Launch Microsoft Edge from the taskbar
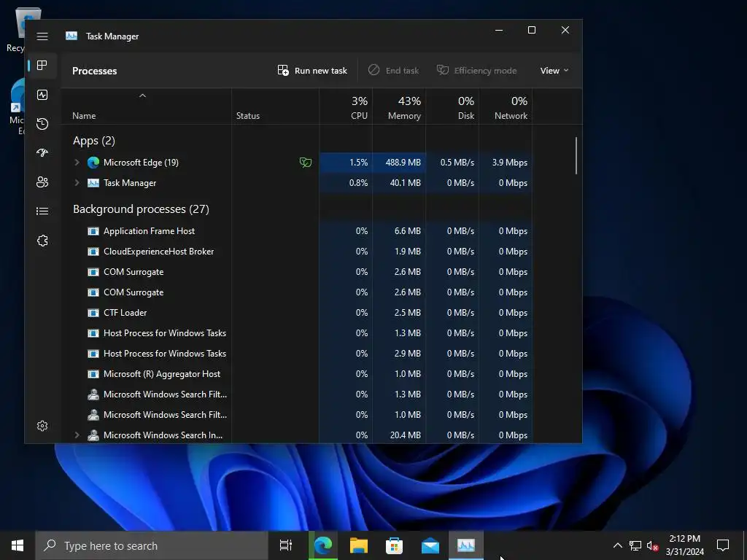The height and width of the screenshot is (560, 747). coord(323,545)
